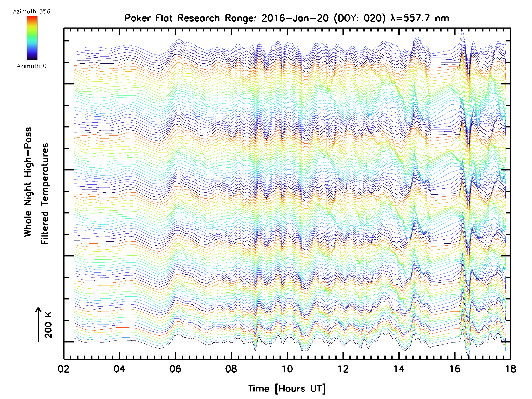Click the '10' hour axis label
Viewport: 532px width, 399px height.
287,369
